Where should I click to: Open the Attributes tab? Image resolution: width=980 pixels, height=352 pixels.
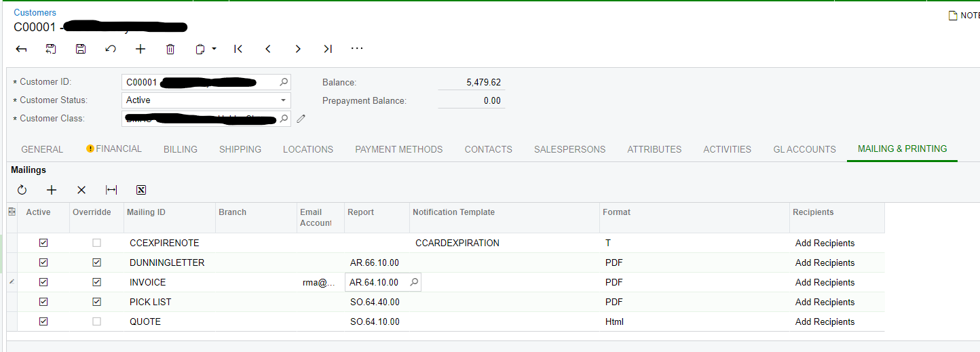click(654, 149)
